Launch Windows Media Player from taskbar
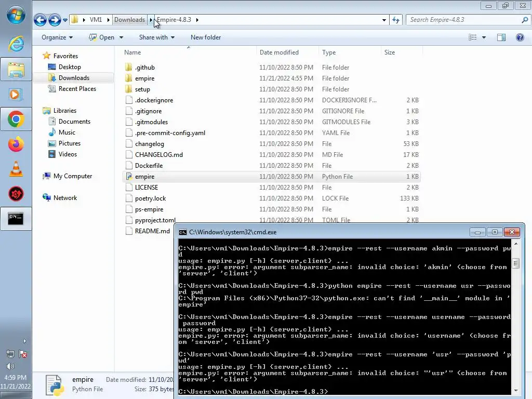 (x=16, y=94)
